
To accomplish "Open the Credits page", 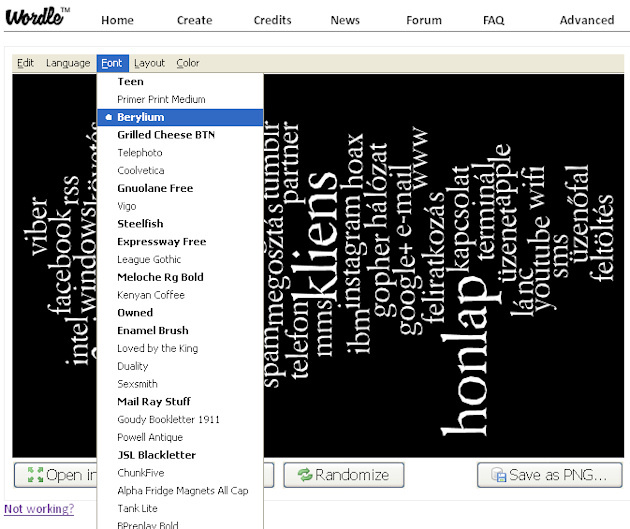I will pyautogui.click(x=272, y=20).
